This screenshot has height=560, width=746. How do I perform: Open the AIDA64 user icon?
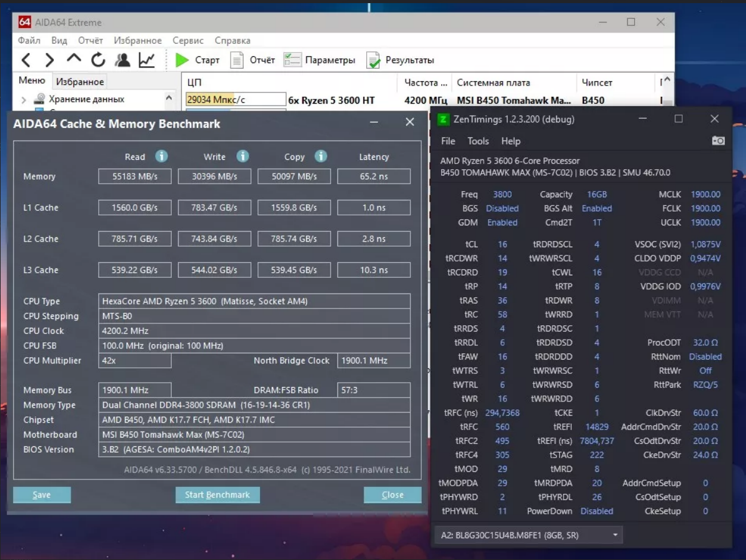tap(122, 60)
